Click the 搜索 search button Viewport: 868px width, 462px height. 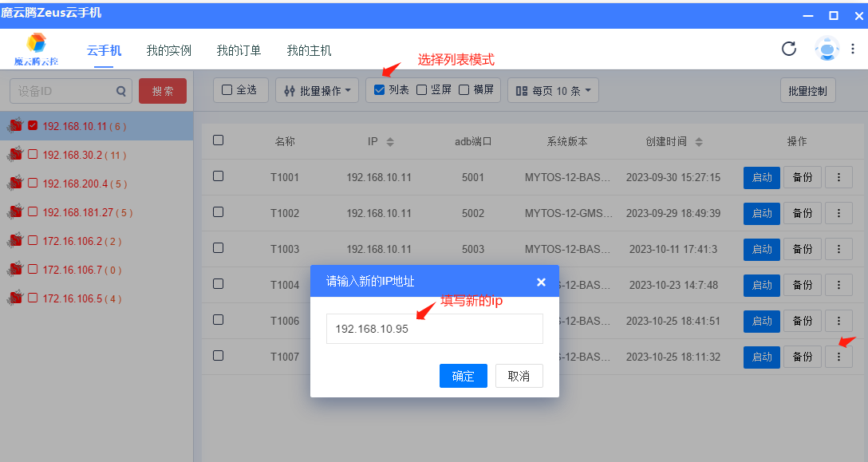(163, 91)
